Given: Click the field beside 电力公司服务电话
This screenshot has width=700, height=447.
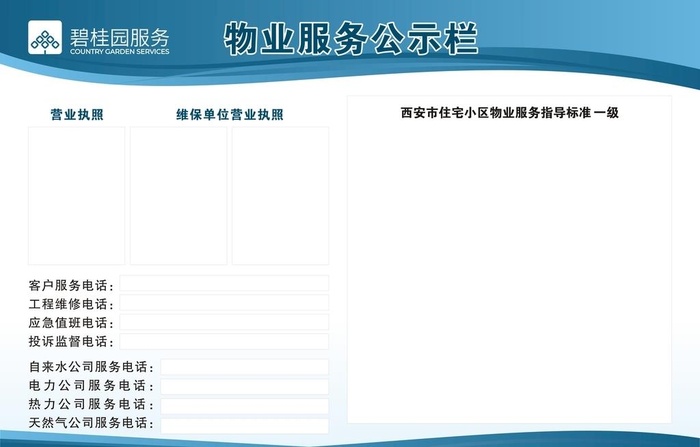Looking at the screenshot, I should pos(245,387).
